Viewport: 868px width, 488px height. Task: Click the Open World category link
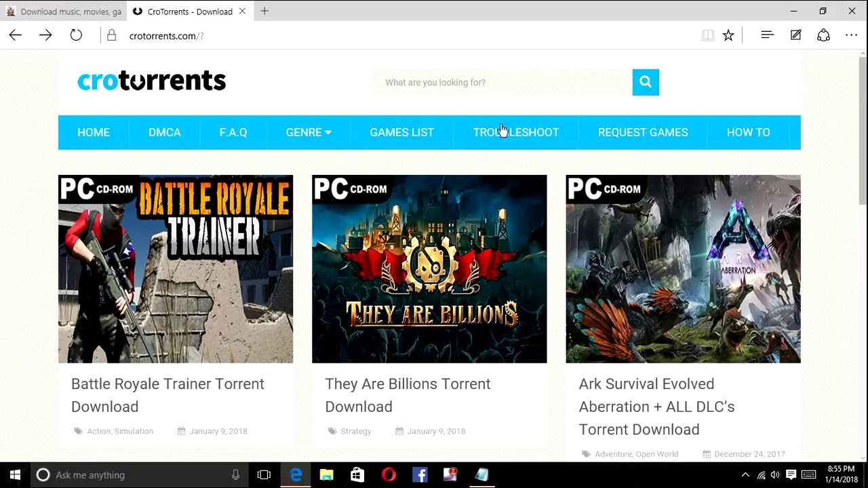tap(656, 454)
